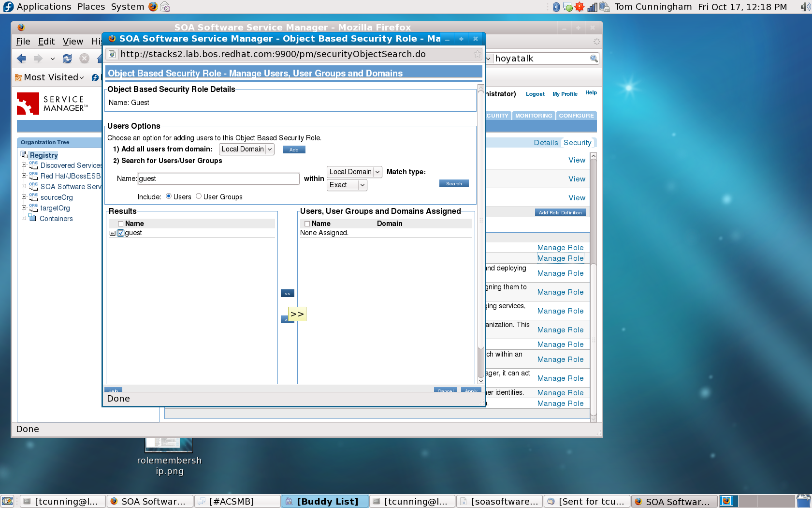Switch to the Details sub-tab
The image size is (812, 508).
(x=546, y=143)
